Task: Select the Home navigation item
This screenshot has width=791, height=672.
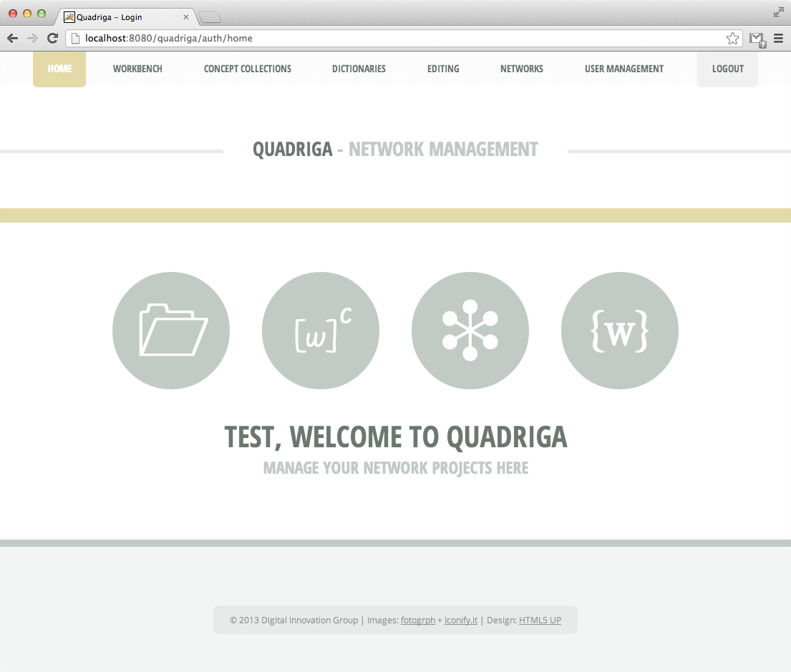Action: click(x=59, y=69)
